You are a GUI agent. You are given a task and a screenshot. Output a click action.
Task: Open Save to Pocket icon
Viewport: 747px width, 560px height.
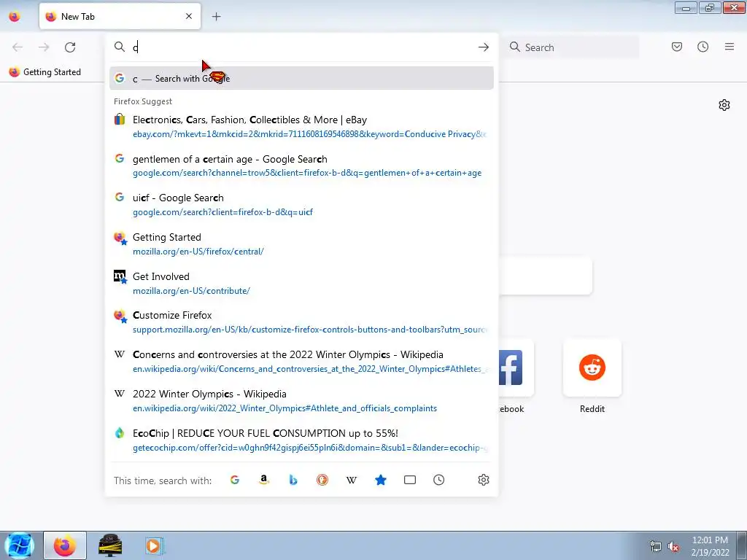tap(676, 47)
